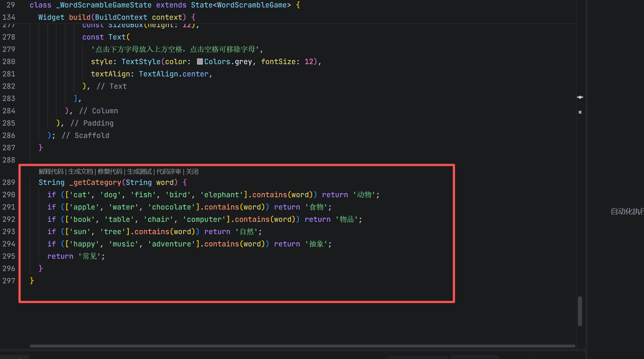
Task: Click the horizontal scrollbar at editor bottom
Action: tap(303, 346)
